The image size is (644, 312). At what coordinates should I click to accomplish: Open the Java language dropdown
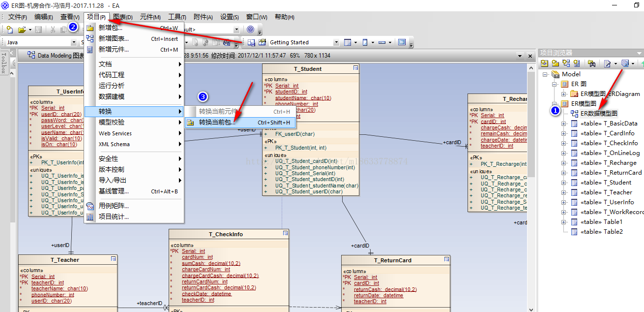click(x=74, y=43)
